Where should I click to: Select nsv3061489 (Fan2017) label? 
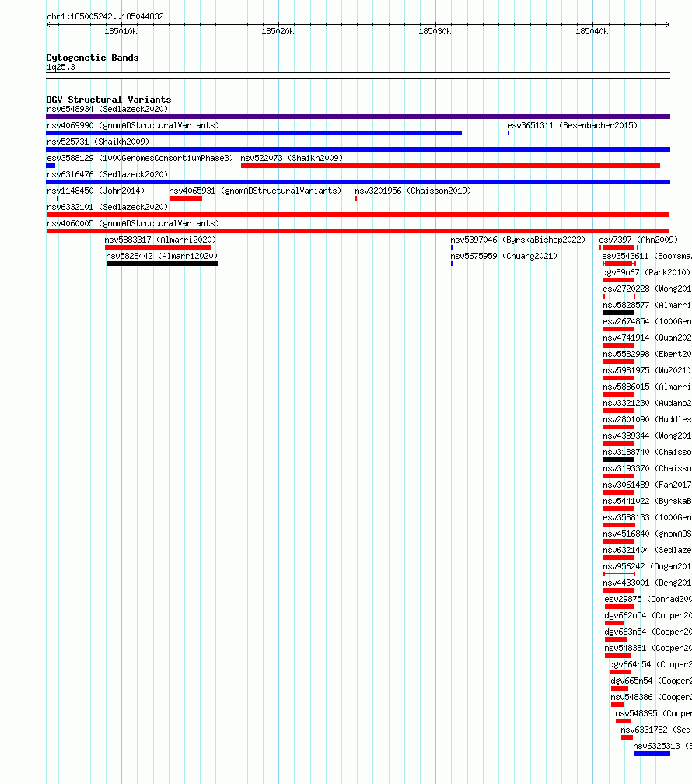click(x=648, y=485)
